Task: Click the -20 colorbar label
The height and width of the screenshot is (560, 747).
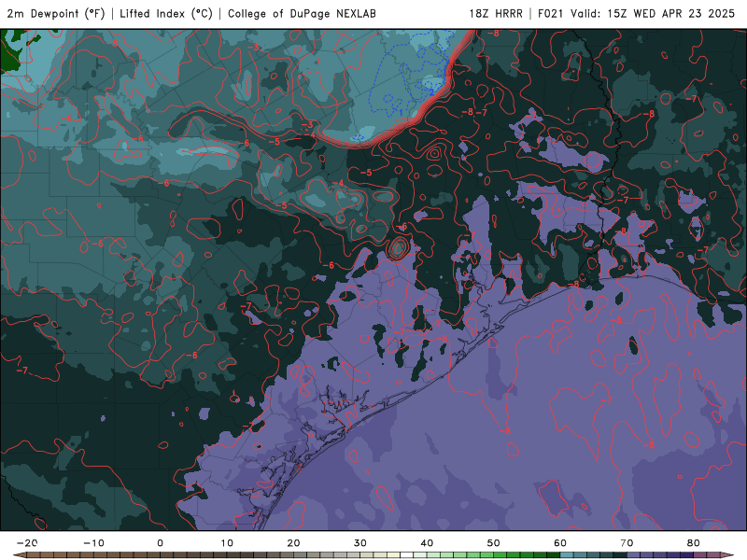Action: (27, 543)
